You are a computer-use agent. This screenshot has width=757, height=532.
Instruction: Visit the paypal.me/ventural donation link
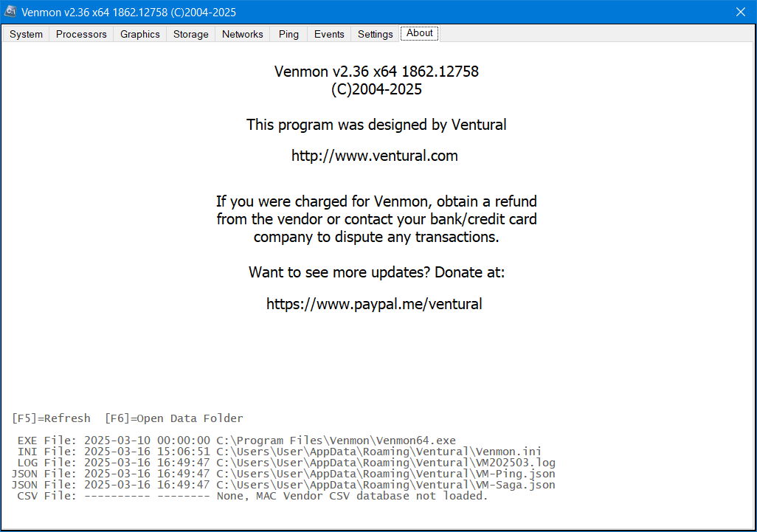pyautogui.click(x=374, y=304)
